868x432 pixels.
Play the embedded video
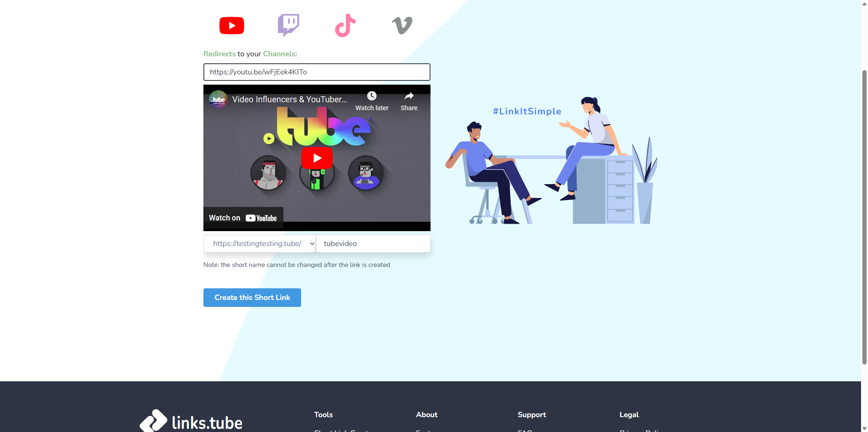click(317, 158)
